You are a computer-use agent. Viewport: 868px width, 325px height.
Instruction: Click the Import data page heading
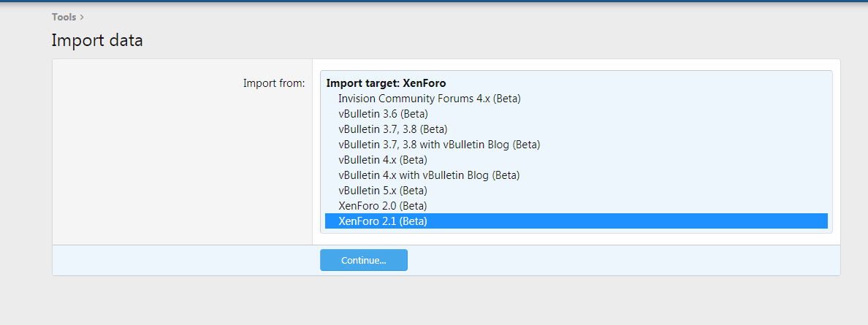pyautogui.click(x=97, y=40)
